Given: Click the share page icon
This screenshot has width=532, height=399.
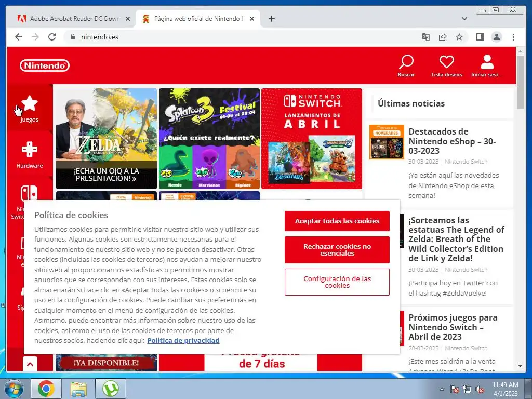Looking at the screenshot, I should (x=443, y=37).
